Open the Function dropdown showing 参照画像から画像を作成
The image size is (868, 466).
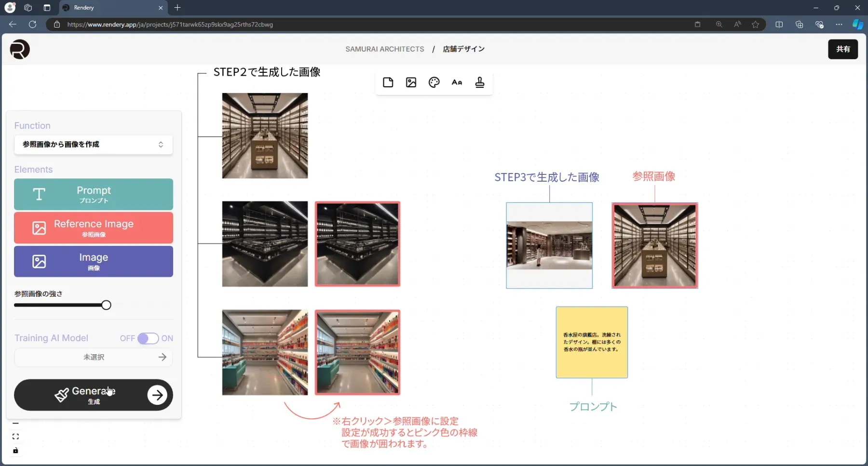[x=93, y=145]
